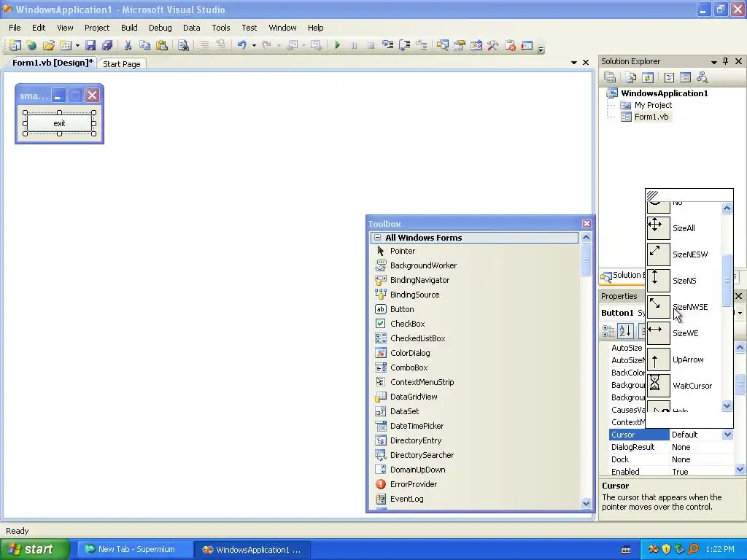Image resolution: width=747 pixels, height=560 pixels.
Task: Click the Solution Explorer Properties icon
Action: point(611,77)
